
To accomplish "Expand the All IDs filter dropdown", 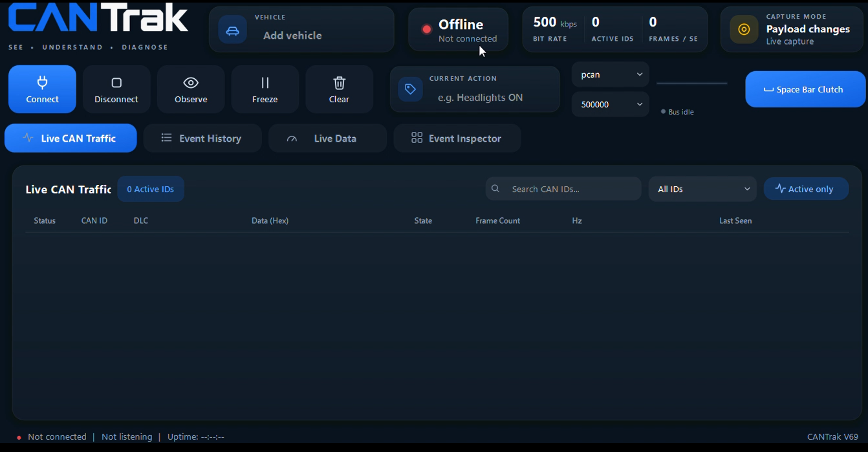I will coord(702,189).
